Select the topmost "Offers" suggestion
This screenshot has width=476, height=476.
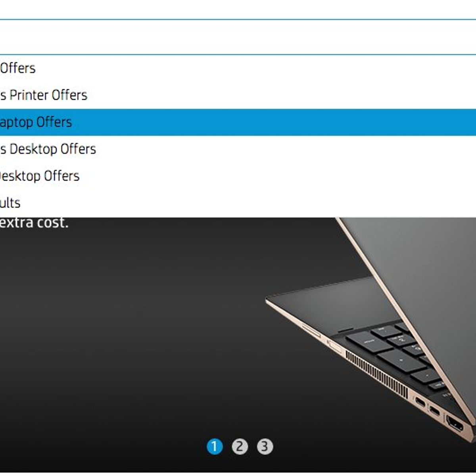[x=238, y=68]
